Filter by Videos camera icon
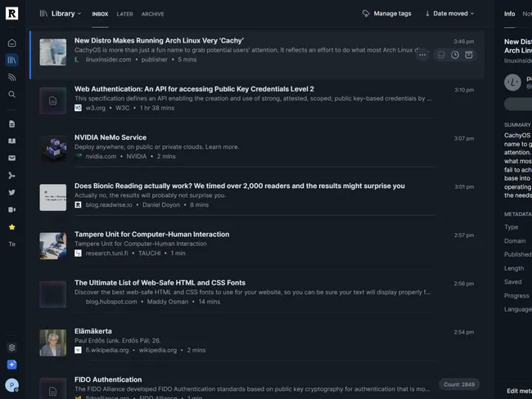The width and height of the screenshot is (532, 399). (12, 209)
